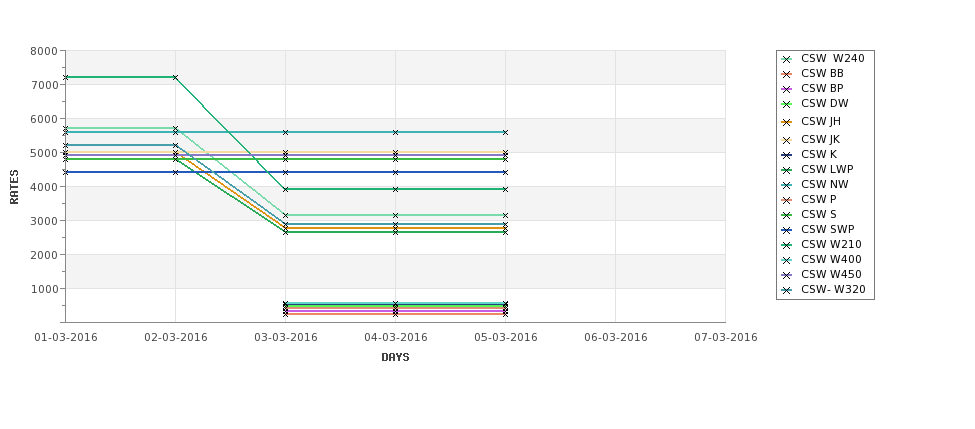
Task: Select the CSW LWP legend label
Action: (827, 169)
